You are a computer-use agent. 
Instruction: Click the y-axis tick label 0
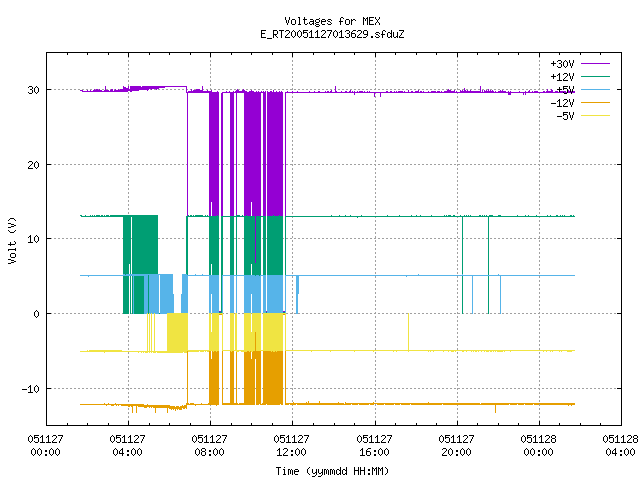click(37, 314)
